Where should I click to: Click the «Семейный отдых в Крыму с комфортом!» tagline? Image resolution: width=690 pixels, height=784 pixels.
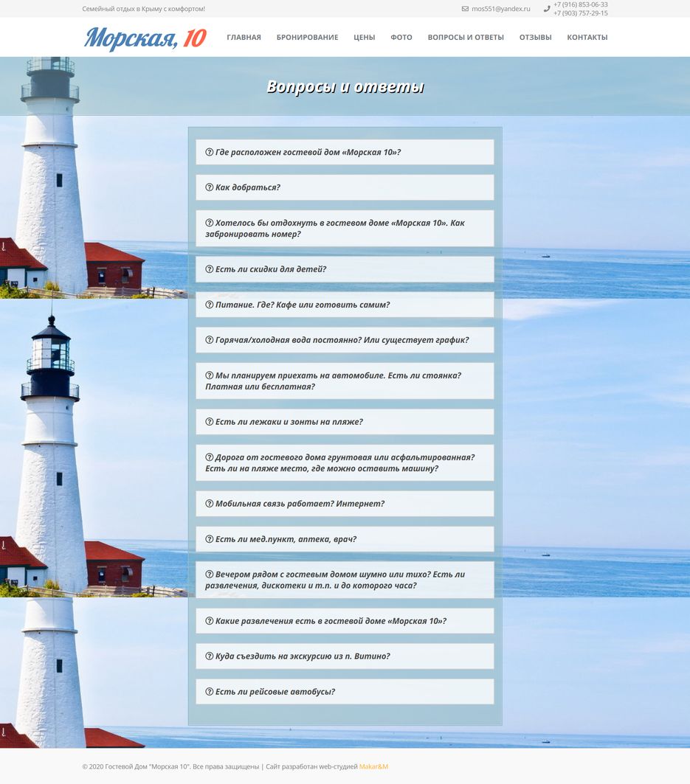point(144,9)
